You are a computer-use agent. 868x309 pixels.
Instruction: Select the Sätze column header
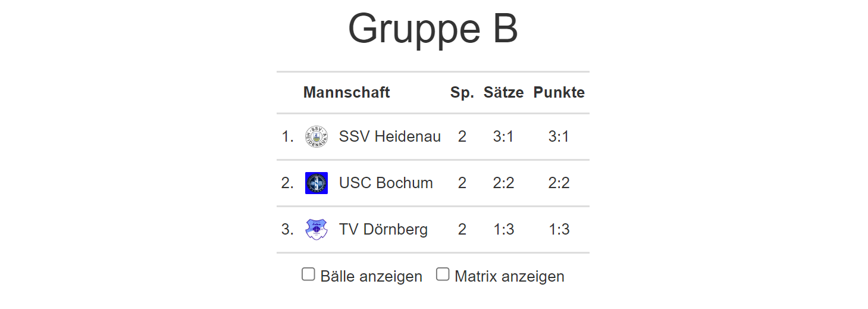click(x=503, y=92)
